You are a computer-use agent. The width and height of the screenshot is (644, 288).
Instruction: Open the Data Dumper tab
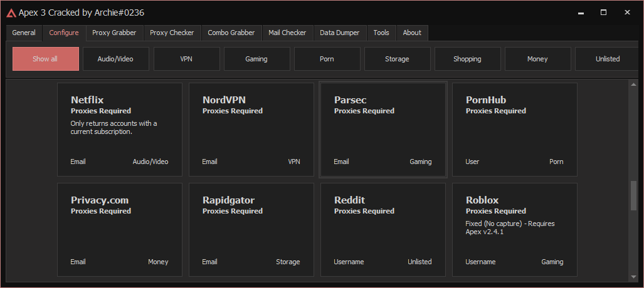click(340, 33)
